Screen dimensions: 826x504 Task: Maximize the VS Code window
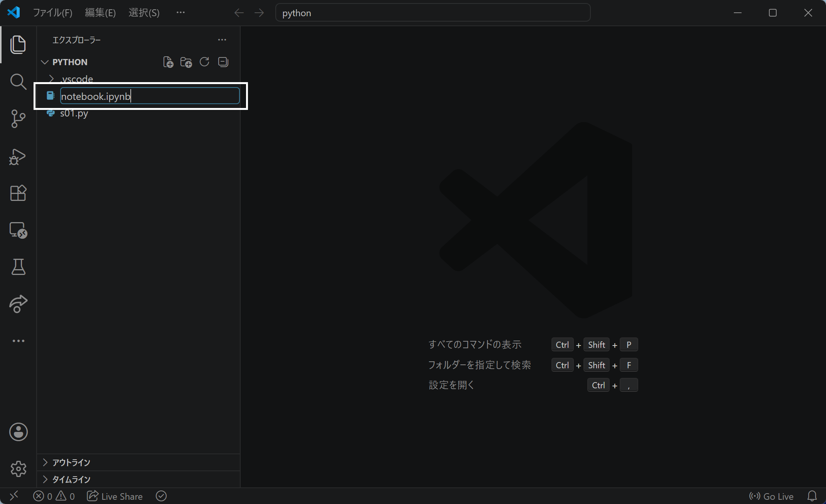(x=773, y=13)
